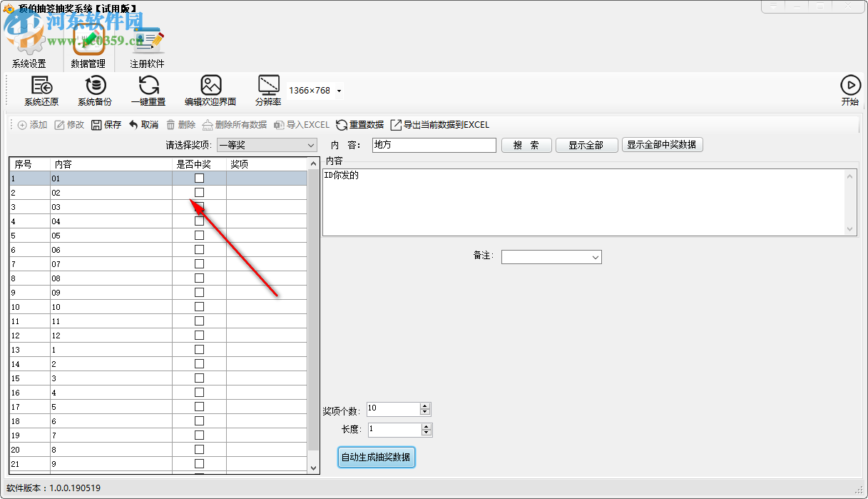Click 导入EXCEL toolbar item
Image resolution: width=868 pixels, height=499 pixels.
pyautogui.click(x=302, y=125)
